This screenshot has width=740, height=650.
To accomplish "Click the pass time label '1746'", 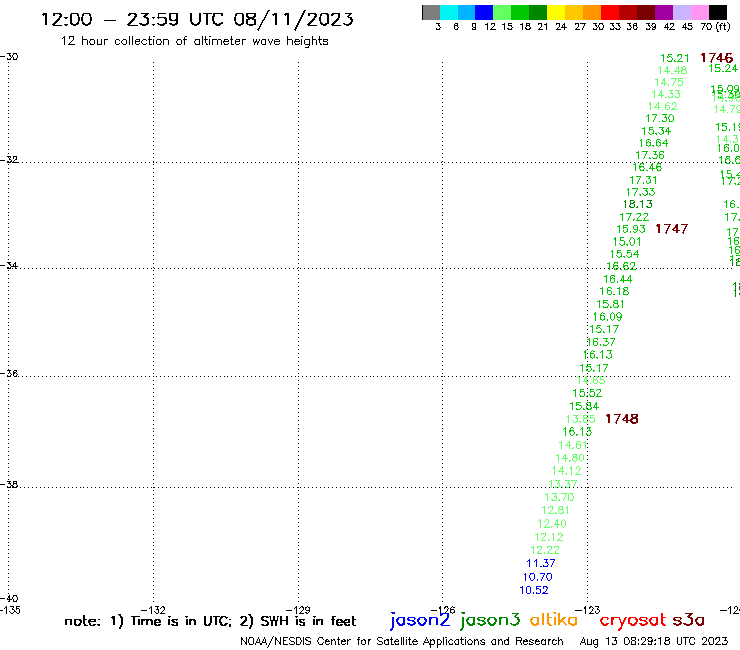I will tap(716, 58).
